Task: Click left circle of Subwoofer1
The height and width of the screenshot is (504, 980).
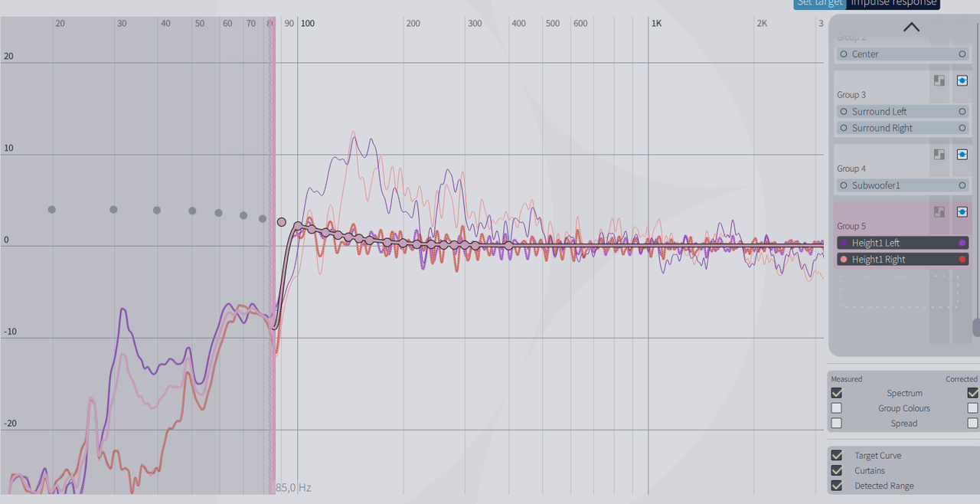Action: coord(844,185)
